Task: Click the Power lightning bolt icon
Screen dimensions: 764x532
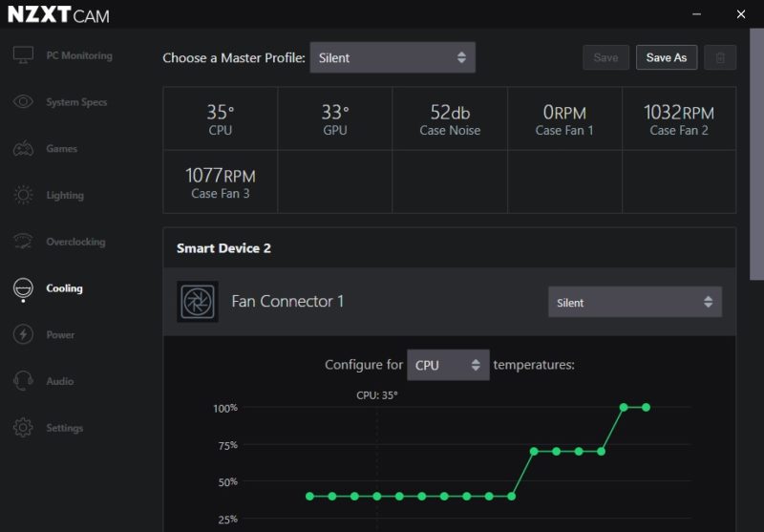Action: [x=23, y=334]
